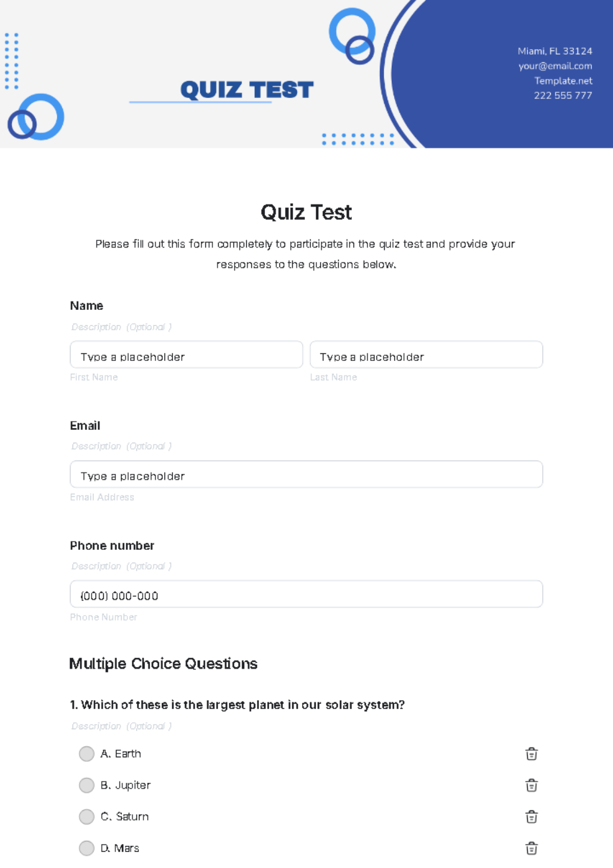Select the 'D. Mars' radio option

pos(87,848)
